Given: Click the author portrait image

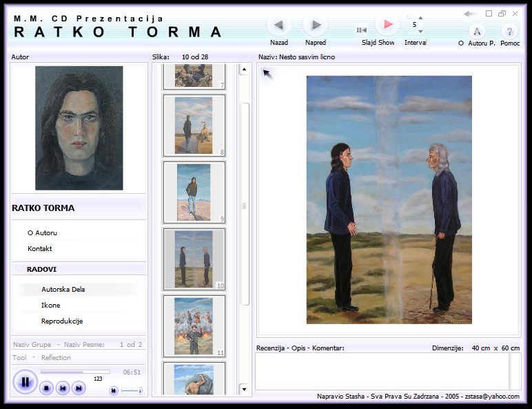Looking at the screenshot, I should [79, 128].
